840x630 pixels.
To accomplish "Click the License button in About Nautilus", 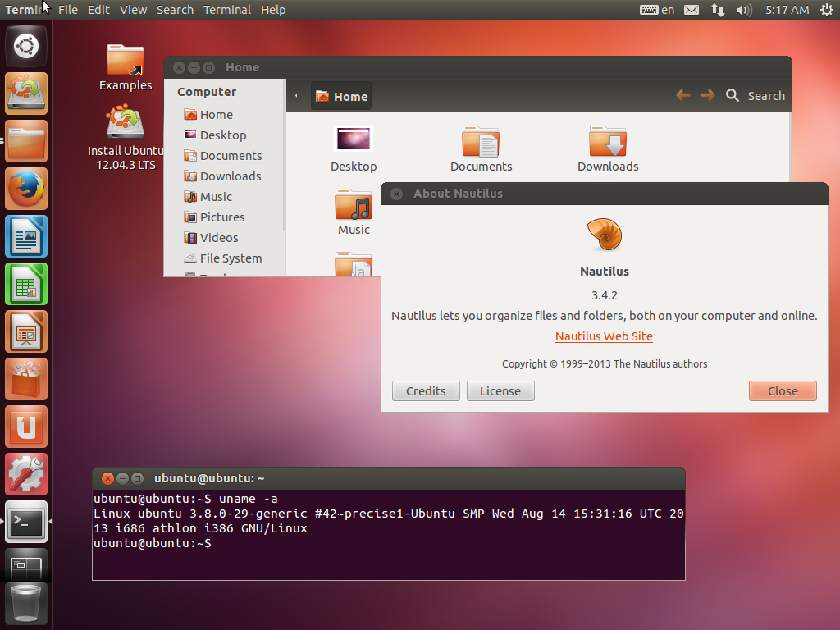I will (x=500, y=391).
